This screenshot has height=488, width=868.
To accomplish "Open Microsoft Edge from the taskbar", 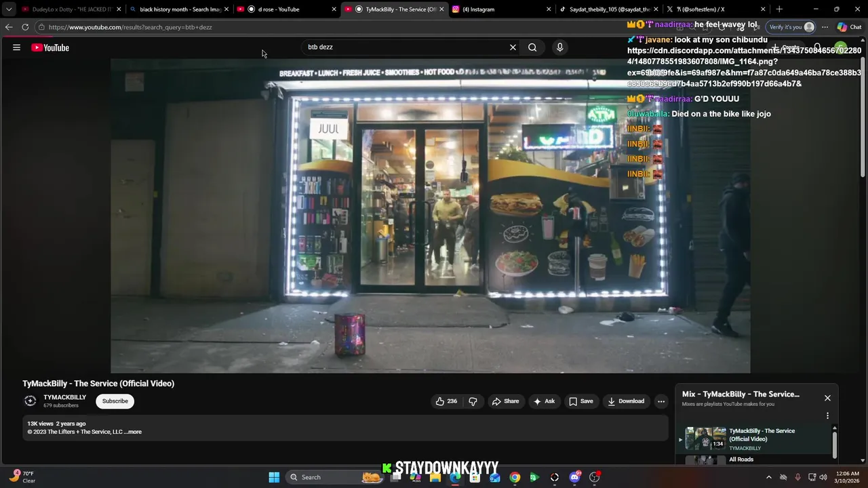I will pos(455,477).
